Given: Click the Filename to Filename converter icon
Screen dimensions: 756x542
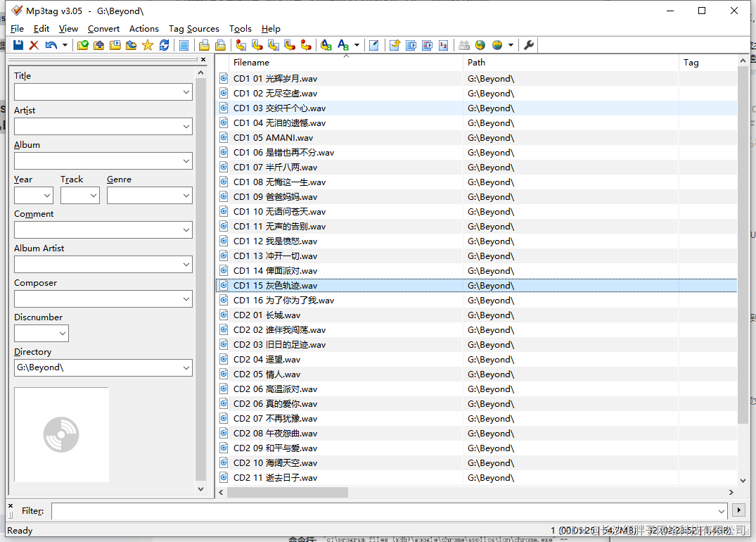Looking at the screenshot, I should click(x=274, y=45).
